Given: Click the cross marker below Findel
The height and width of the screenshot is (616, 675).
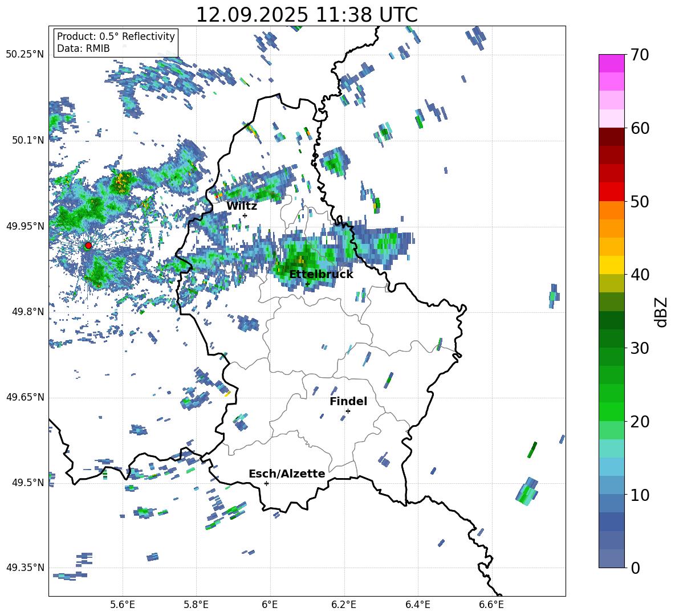Looking at the screenshot, I should pos(348,411).
